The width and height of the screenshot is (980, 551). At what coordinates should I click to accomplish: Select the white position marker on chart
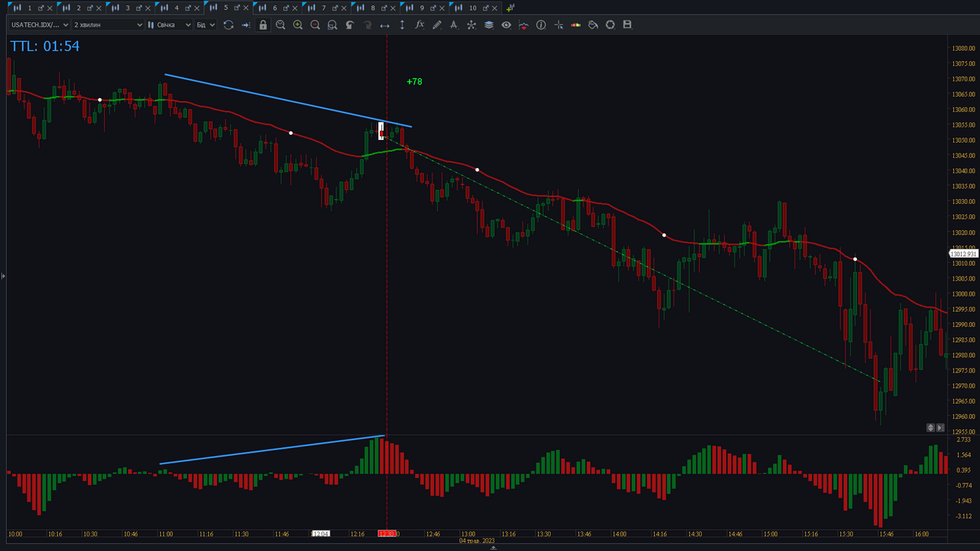(381, 131)
